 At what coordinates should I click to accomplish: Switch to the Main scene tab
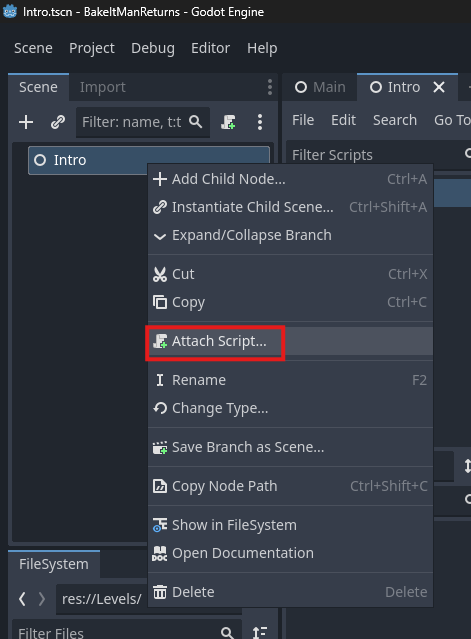pos(320,87)
